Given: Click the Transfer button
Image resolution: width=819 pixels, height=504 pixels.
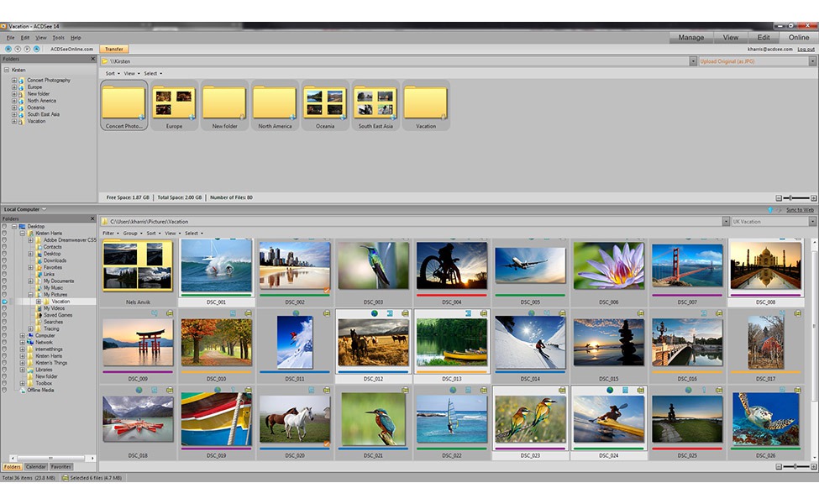Looking at the screenshot, I should point(114,49).
